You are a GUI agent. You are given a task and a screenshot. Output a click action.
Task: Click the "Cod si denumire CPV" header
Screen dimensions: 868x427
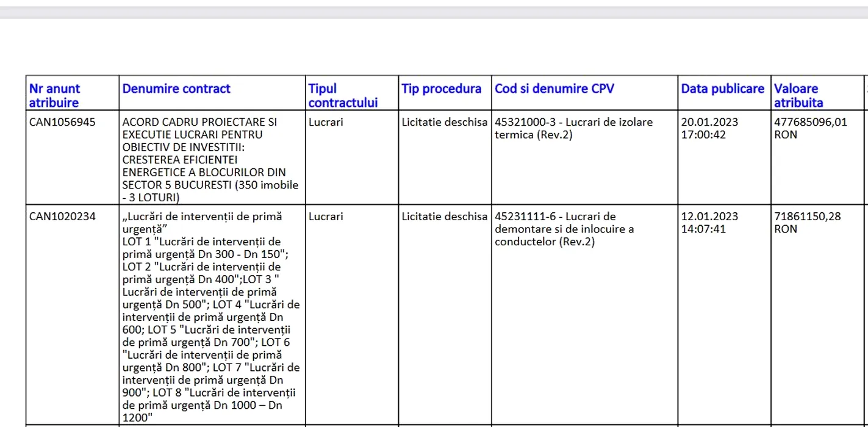click(554, 89)
